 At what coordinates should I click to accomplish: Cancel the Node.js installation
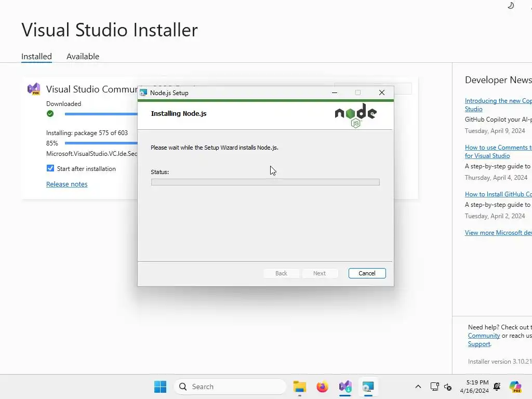coord(367,273)
